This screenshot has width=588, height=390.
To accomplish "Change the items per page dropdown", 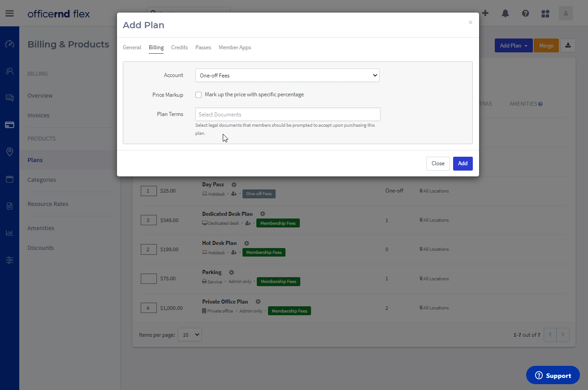I will pyautogui.click(x=190, y=335).
